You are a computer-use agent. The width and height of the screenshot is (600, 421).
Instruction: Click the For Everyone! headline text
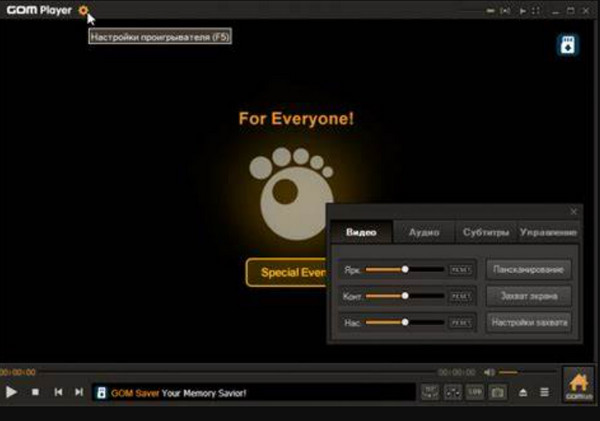(x=296, y=118)
